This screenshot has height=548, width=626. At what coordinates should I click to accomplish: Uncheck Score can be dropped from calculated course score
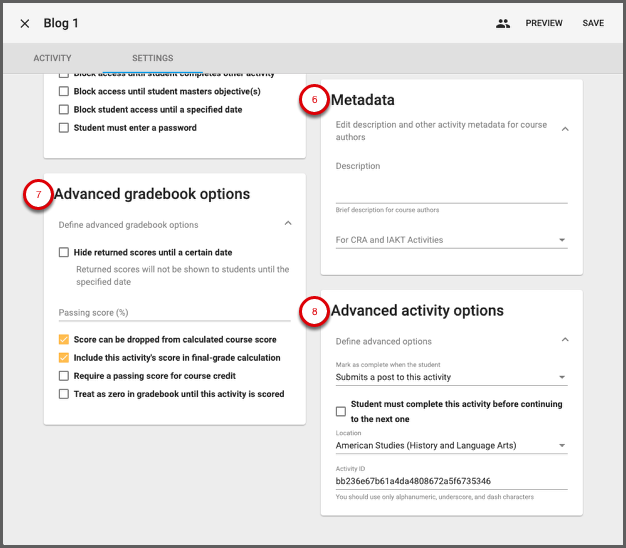click(64, 340)
